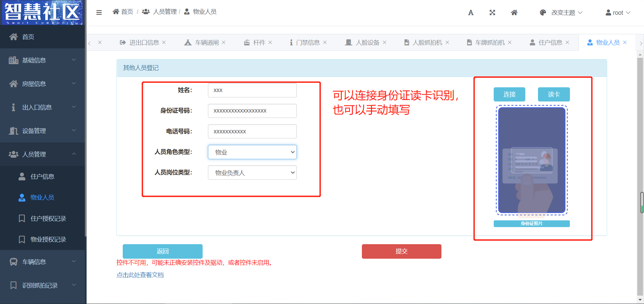Open the 人员岗位类型 dropdown
This screenshot has height=304, width=644.
click(x=252, y=173)
